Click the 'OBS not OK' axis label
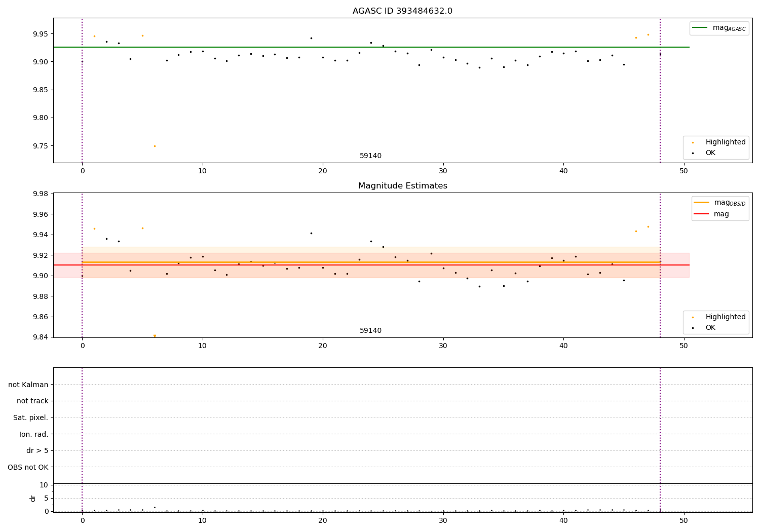This screenshot has height=532, width=760. 28,467
